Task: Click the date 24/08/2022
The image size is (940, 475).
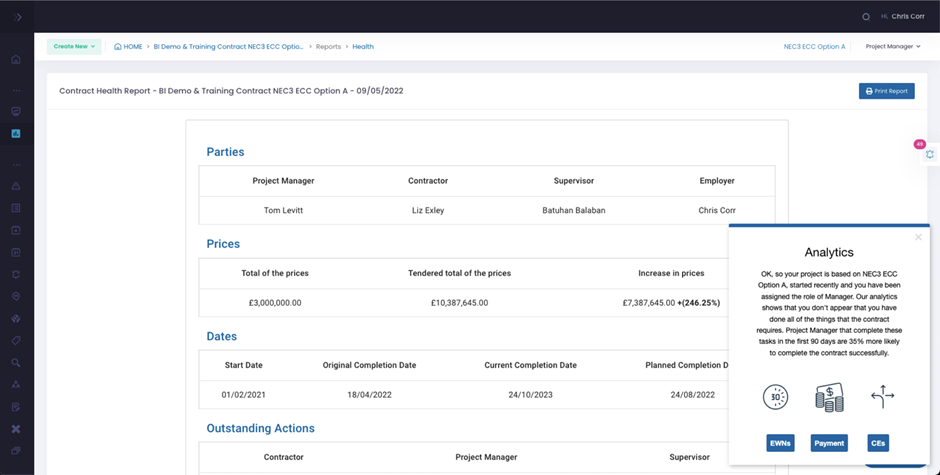Action: tap(692, 395)
